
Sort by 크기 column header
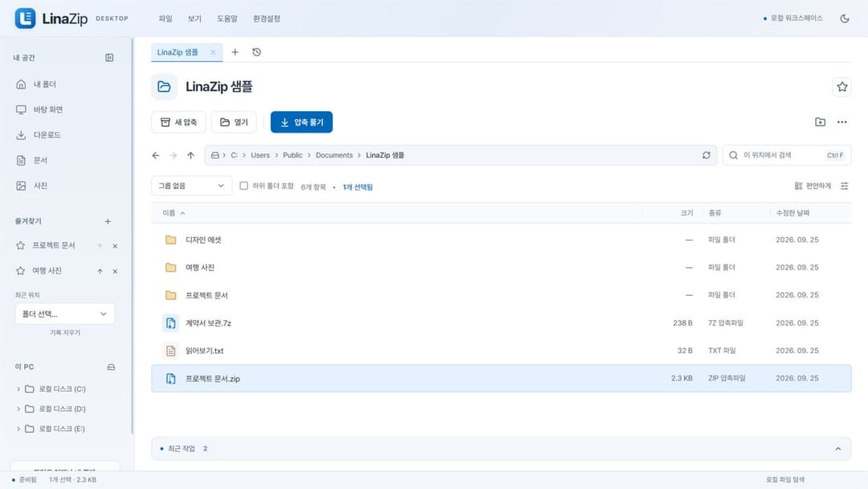tap(686, 213)
